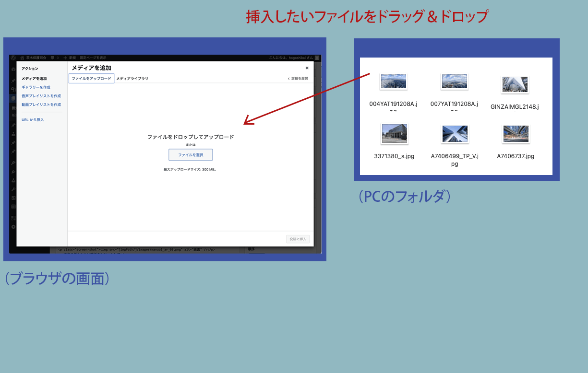Close the メディアを追加 dialog with X
The width and height of the screenshot is (588, 373).
pos(307,68)
